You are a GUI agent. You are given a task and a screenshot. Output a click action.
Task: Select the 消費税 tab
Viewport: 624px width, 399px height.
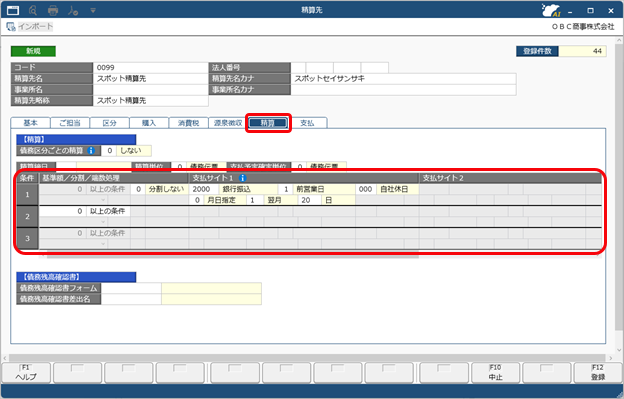tap(188, 123)
